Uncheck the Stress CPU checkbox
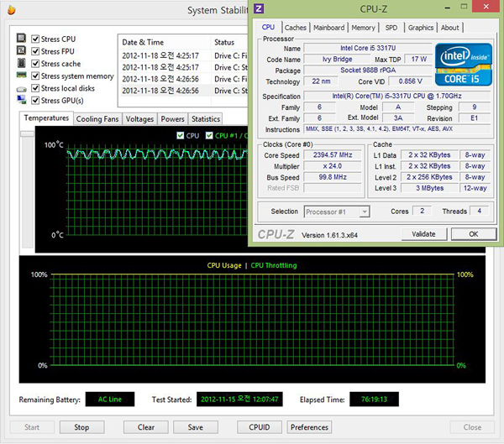The width and height of the screenshot is (504, 444). coord(35,39)
